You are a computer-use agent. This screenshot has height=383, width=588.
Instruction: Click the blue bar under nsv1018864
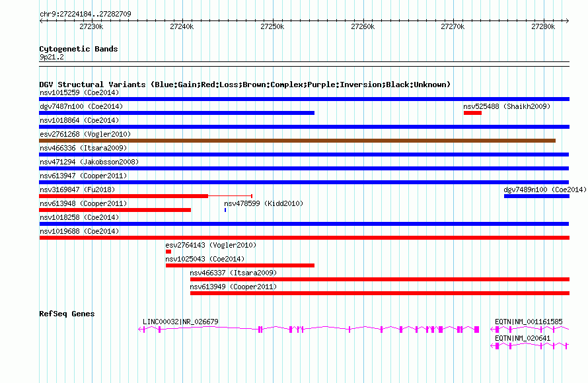[304, 127]
